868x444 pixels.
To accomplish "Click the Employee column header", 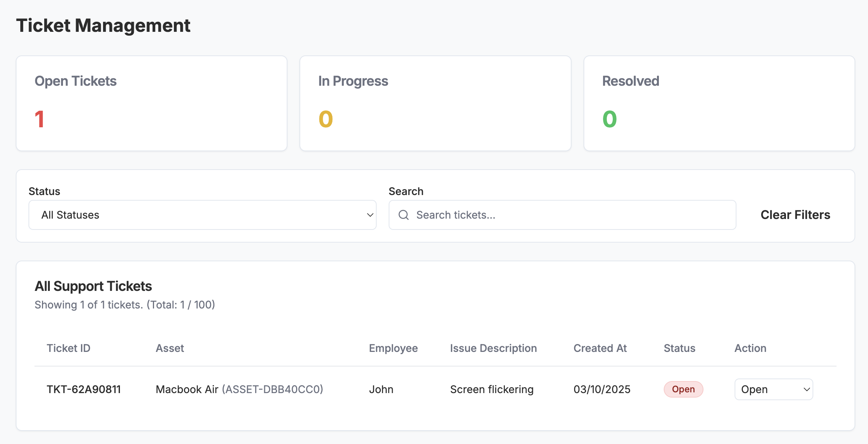I will coord(393,348).
